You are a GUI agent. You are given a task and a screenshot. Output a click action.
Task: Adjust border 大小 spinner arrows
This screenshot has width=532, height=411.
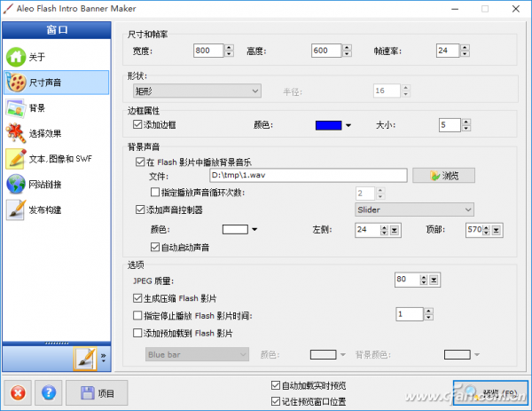[x=466, y=125]
